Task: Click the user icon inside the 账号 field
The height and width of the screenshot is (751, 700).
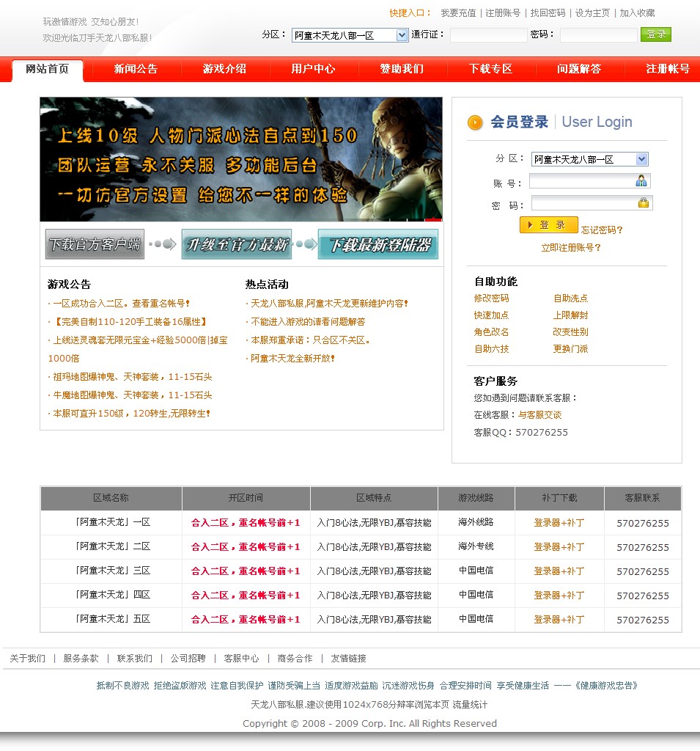Action: (x=641, y=181)
